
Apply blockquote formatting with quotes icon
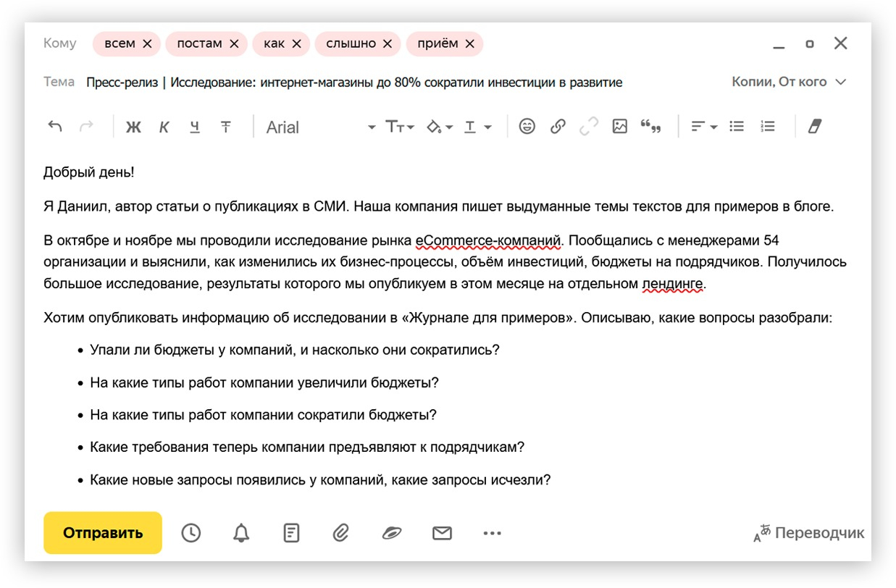tap(651, 127)
